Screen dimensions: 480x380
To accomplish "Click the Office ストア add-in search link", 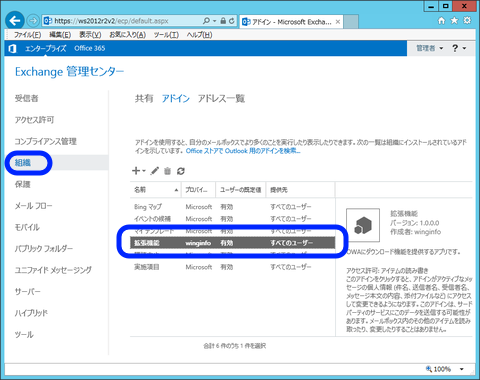I will pyautogui.click(x=243, y=151).
